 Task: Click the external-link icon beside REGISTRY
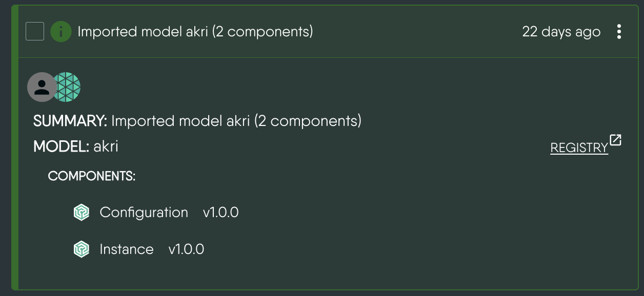[616, 140]
